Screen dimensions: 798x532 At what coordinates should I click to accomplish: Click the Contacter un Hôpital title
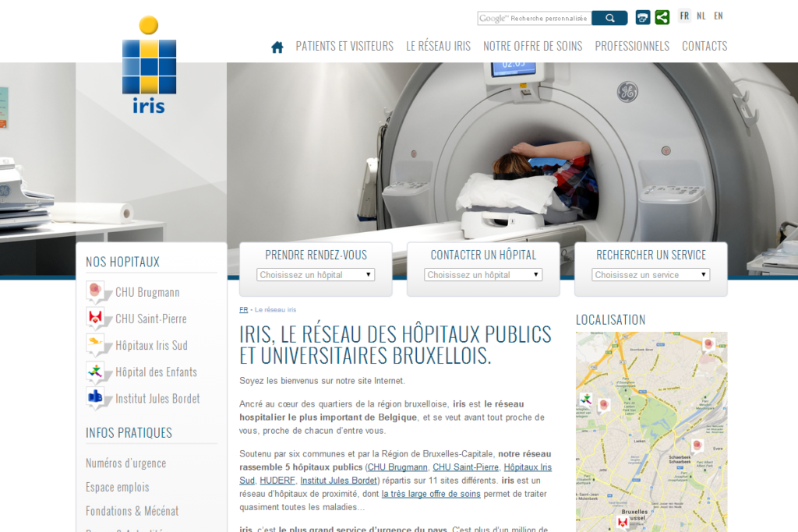483,255
